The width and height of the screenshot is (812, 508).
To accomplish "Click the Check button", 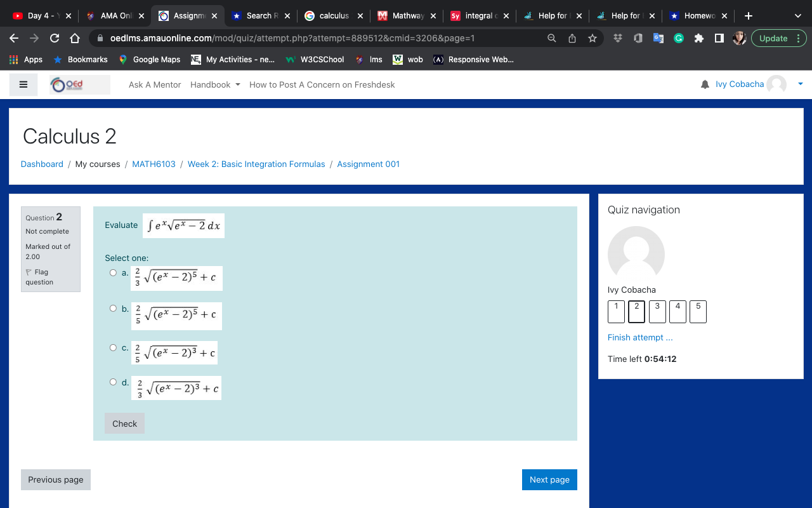I will tap(124, 424).
